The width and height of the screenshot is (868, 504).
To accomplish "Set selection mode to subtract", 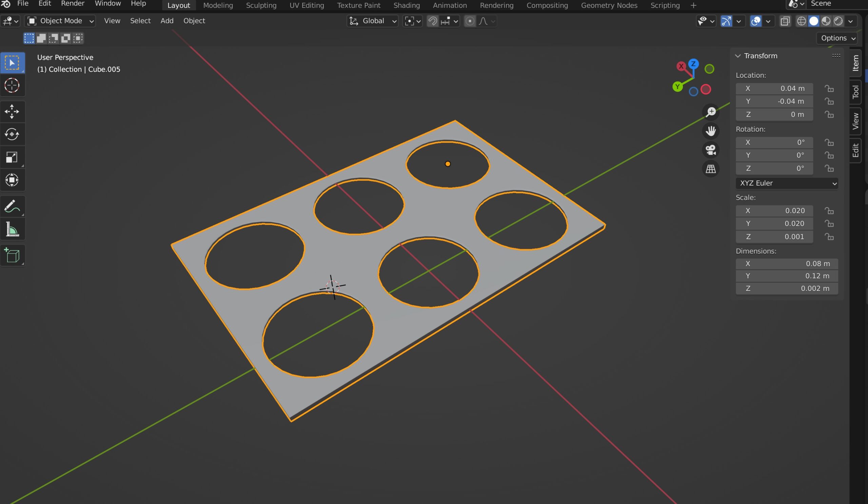I will (x=53, y=38).
